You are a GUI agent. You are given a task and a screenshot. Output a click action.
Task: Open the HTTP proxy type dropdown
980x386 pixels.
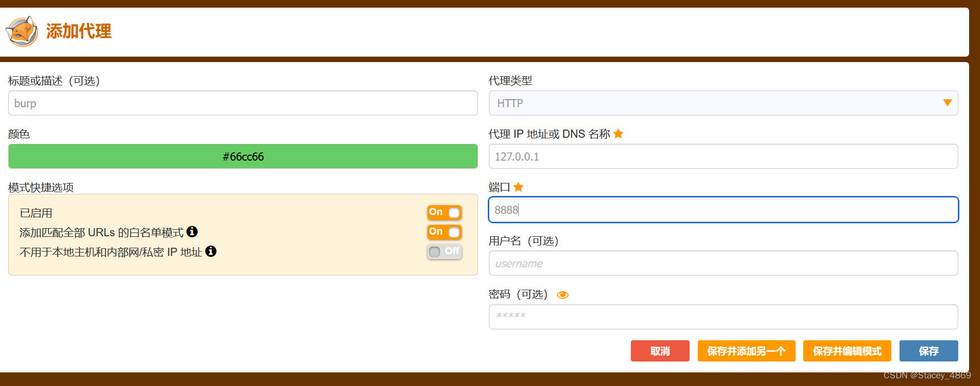[723, 103]
